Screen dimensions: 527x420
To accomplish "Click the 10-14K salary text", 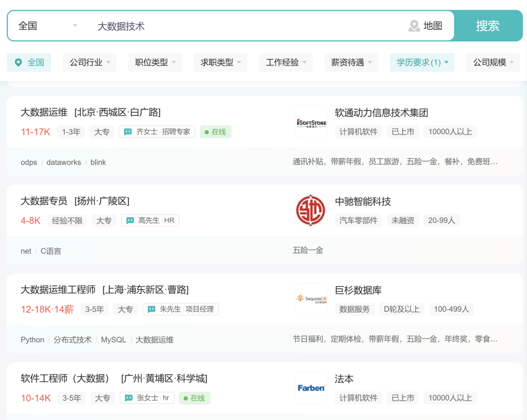I will [36, 398].
